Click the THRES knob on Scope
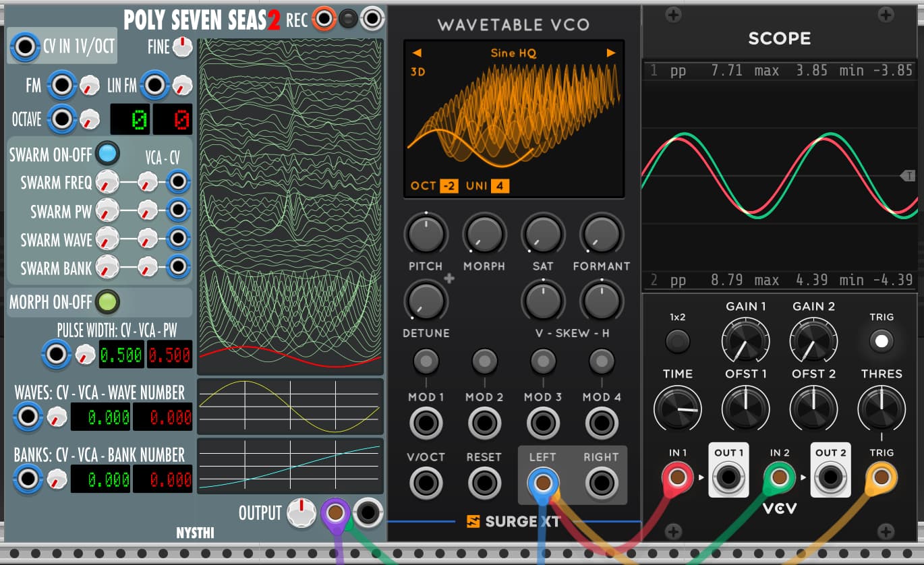Image resolution: width=924 pixels, height=565 pixels. click(881, 409)
